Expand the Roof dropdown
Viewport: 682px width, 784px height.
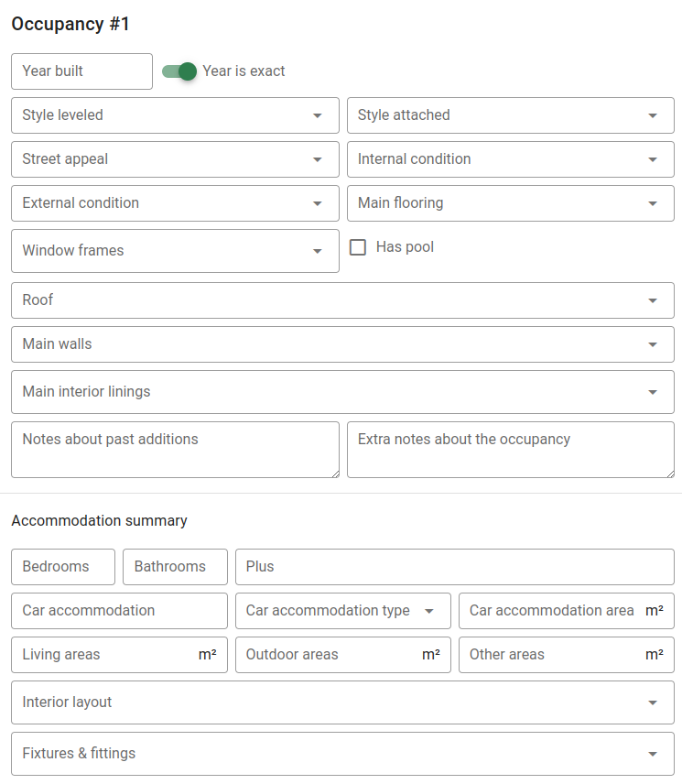(342, 300)
